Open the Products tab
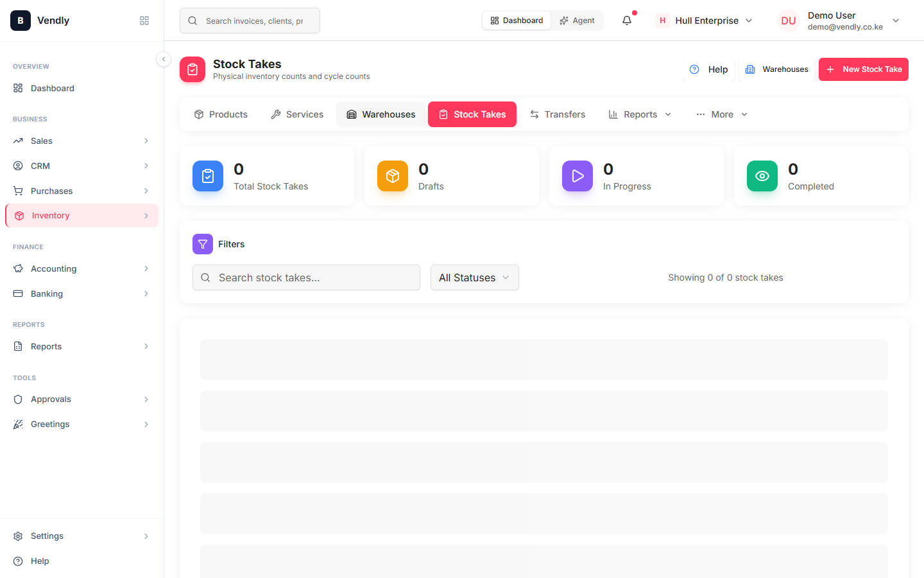 pos(221,114)
